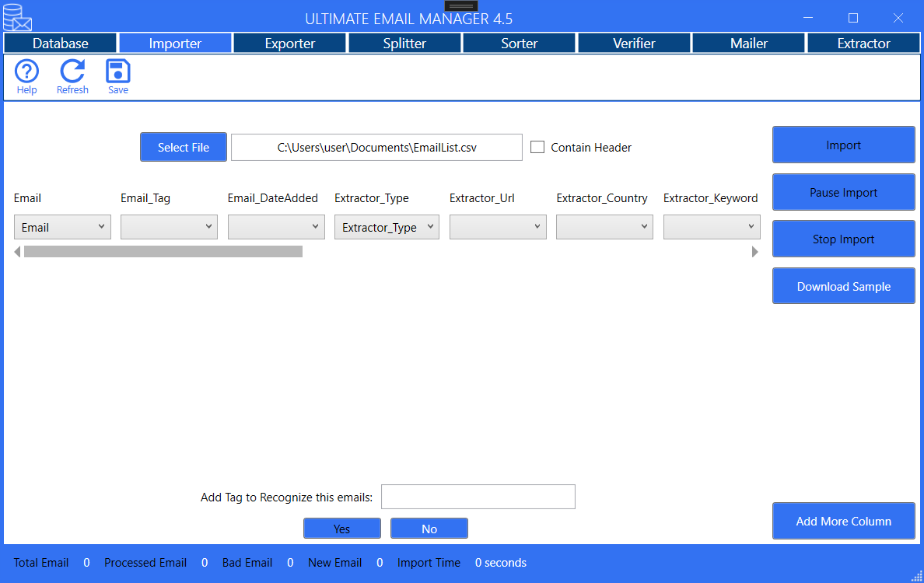
Task: Go to the Mailer tab
Action: coord(748,43)
